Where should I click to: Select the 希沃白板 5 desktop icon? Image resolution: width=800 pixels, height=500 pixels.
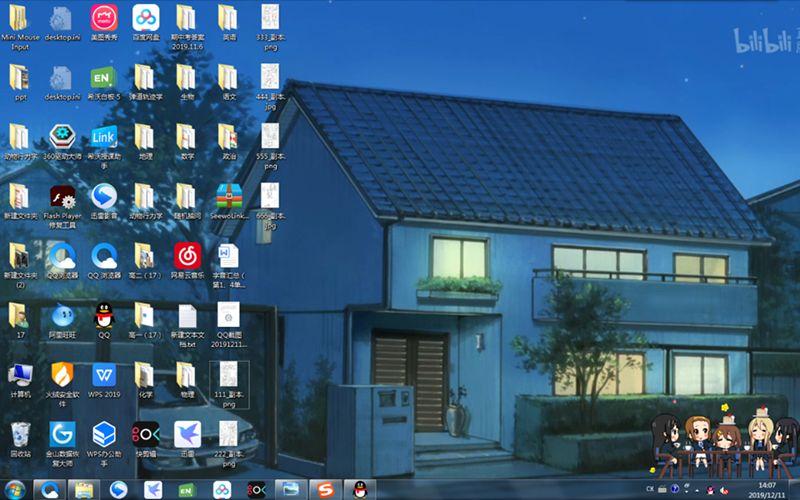click(103, 77)
